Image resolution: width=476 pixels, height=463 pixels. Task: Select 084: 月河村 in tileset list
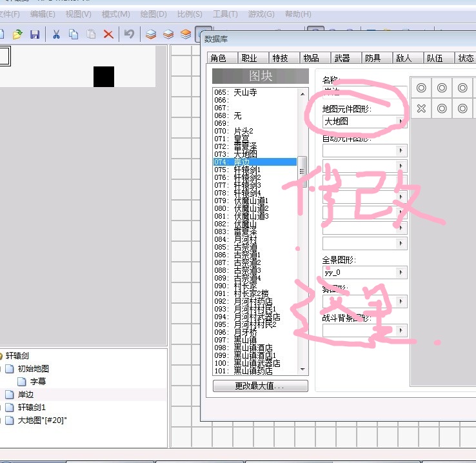pyautogui.click(x=255, y=239)
